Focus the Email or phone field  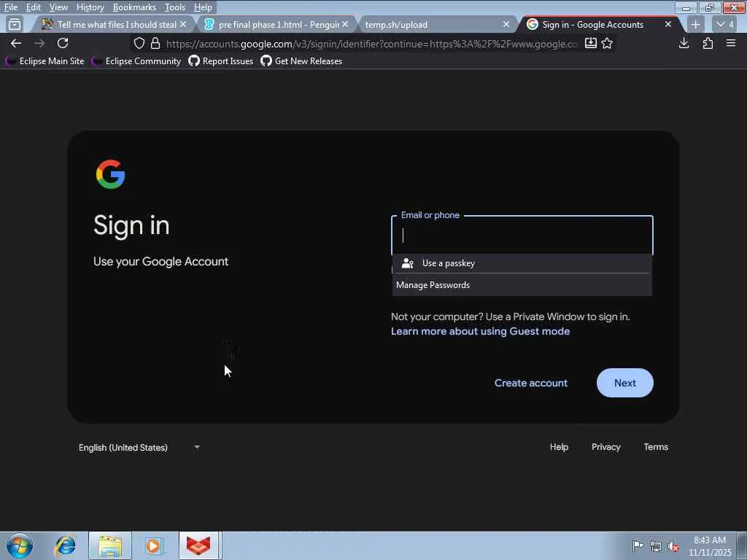[x=522, y=236]
